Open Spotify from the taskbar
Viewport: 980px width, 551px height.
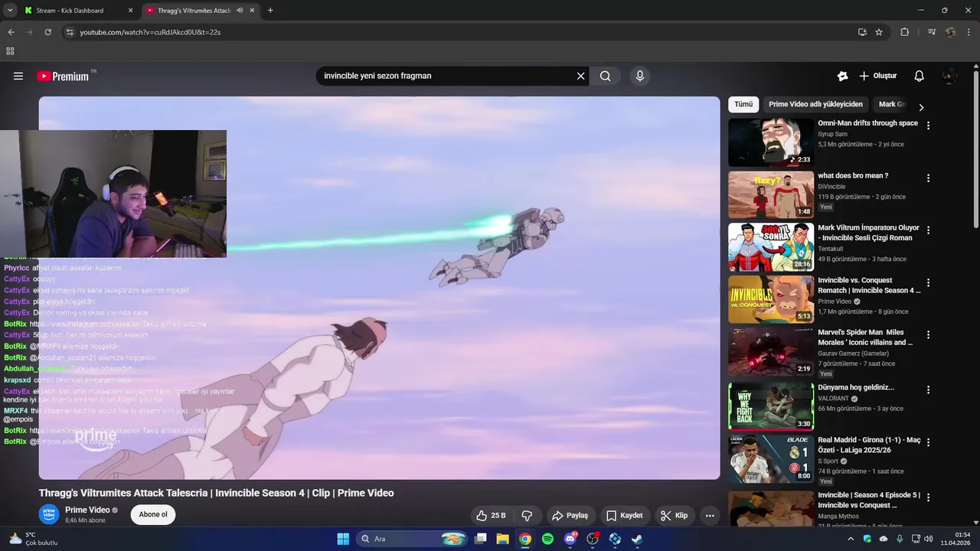pyautogui.click(x=547, y=539)
